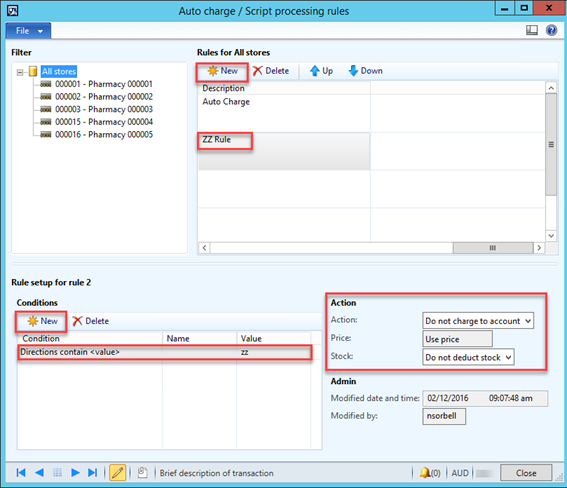Click the help question mark icon
The height and width of the screenshot is (488, 567).
coord(551,30)
